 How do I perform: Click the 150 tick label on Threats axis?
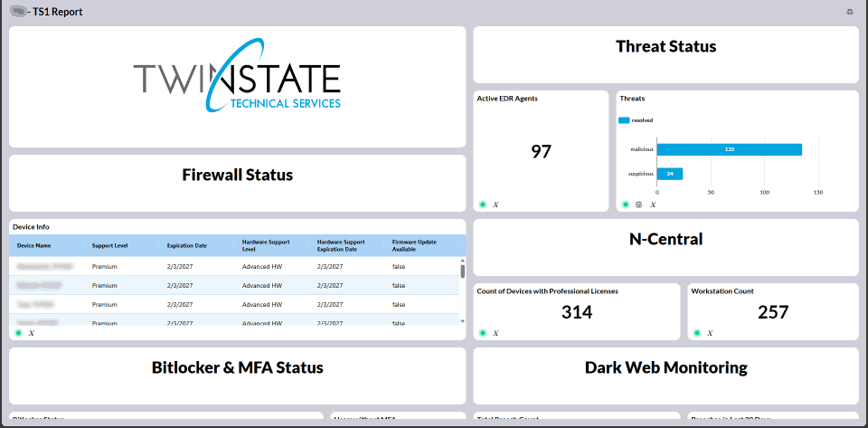819,193
